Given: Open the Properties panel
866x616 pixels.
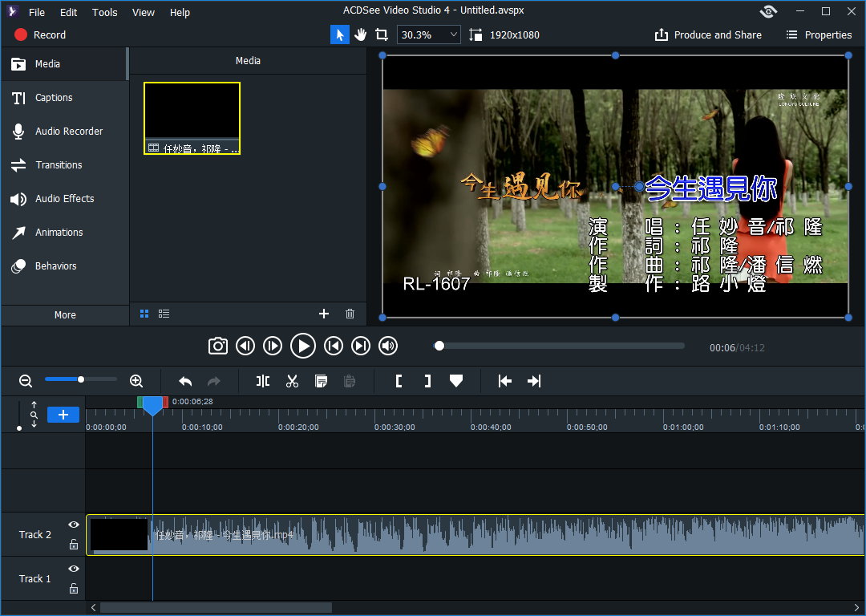Looking at the screenshot, I should pos(819,34).
